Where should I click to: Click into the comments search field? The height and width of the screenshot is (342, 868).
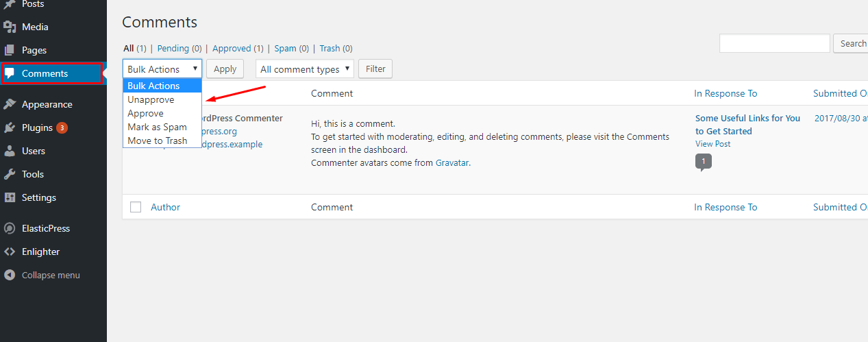775,43
